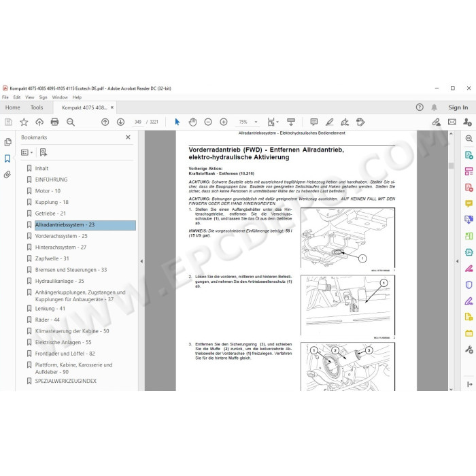This screenshot has height=476, width=476.
Task: Jump to Elektrische Anlagen - 55 bookmark
Action: pos(63,342)
